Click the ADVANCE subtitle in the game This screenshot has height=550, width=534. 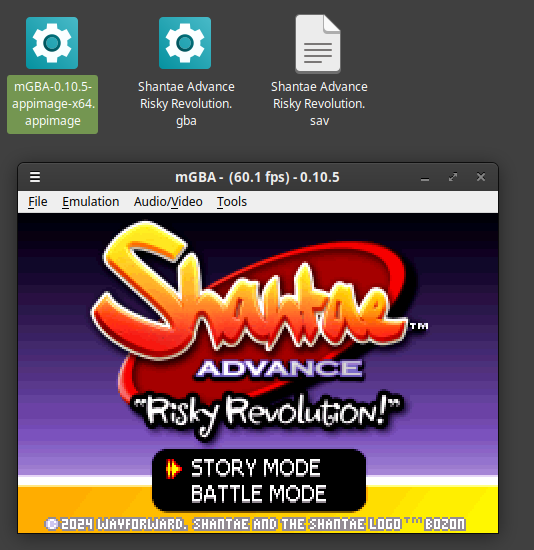(x=279, y=369)
